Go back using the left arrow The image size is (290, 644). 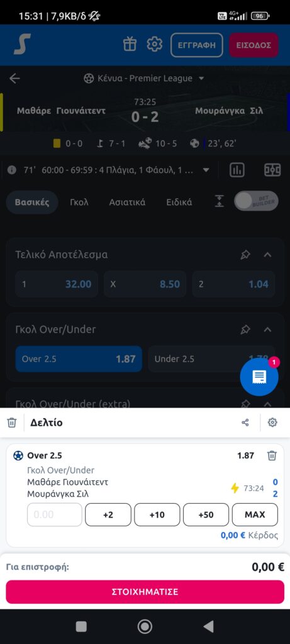click(x=15, y=79)
